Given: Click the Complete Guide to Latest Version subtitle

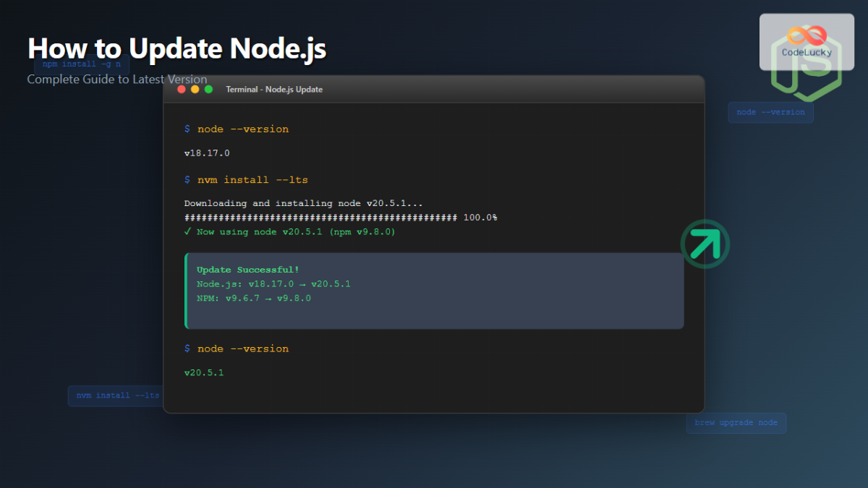Looking at the screenshot, I should [x=116, y=80].
